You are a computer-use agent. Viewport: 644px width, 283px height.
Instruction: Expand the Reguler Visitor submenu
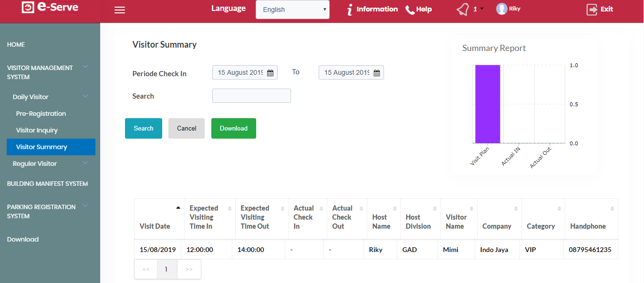pos(85,163)
